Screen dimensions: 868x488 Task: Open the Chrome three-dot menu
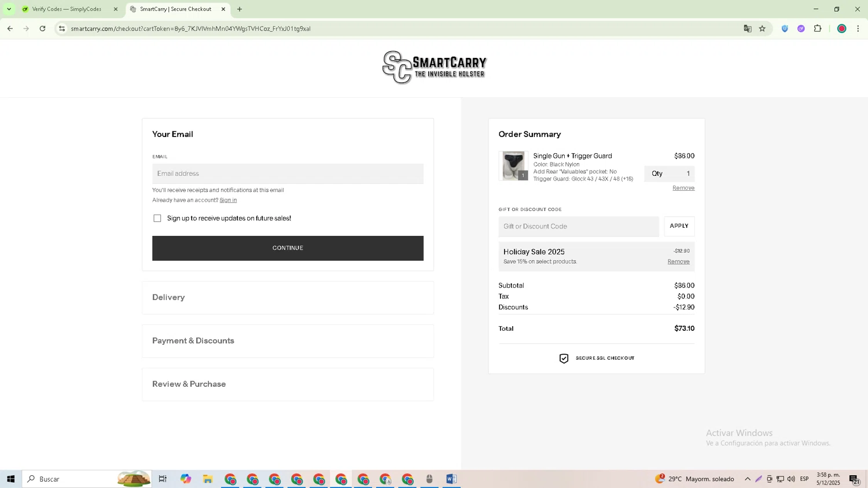858,28
